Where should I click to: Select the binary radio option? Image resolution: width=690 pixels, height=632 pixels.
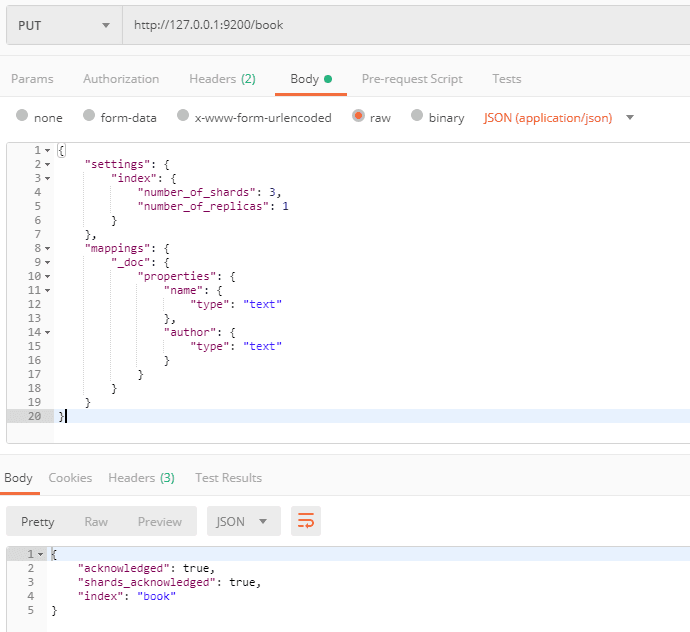[x=417, y=115]
